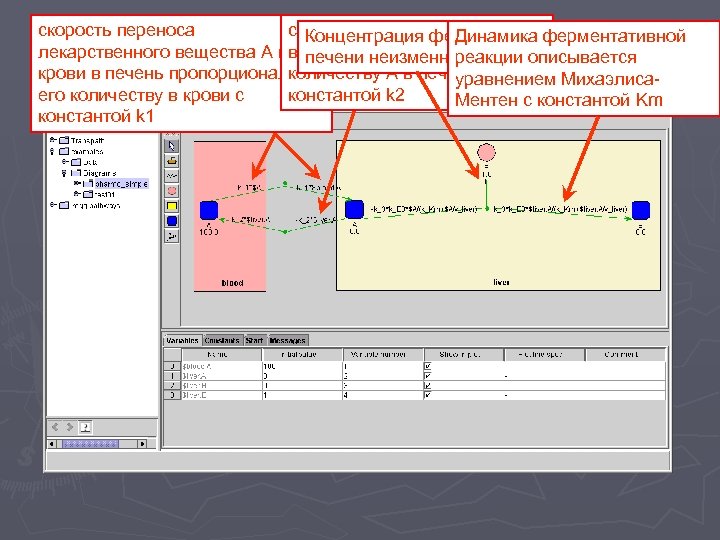Image resolution: width=720 pixels, height=540 pixels.
Task: Click the Name column header
Action: [221, 354]
